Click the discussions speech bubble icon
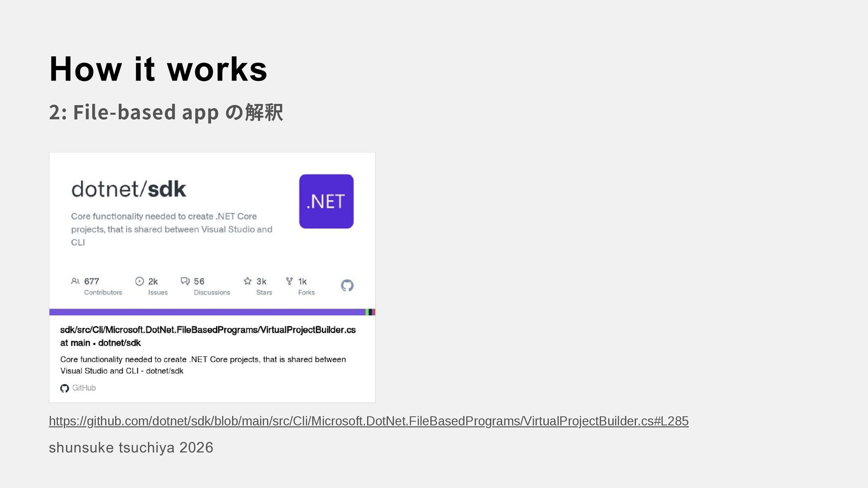 pyautogui.click(x=185, y=281)
